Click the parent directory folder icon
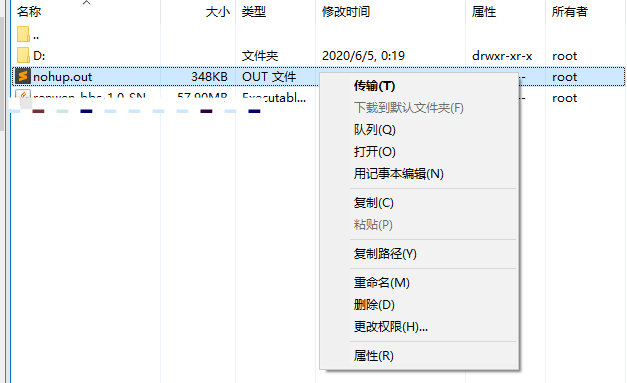 click(23, 34)
